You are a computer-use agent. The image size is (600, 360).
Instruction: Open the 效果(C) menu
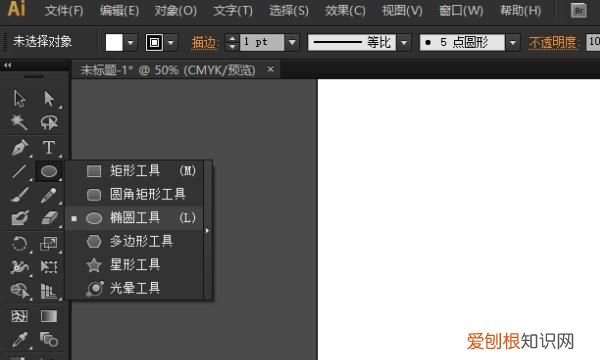click(x=345, y=11)
